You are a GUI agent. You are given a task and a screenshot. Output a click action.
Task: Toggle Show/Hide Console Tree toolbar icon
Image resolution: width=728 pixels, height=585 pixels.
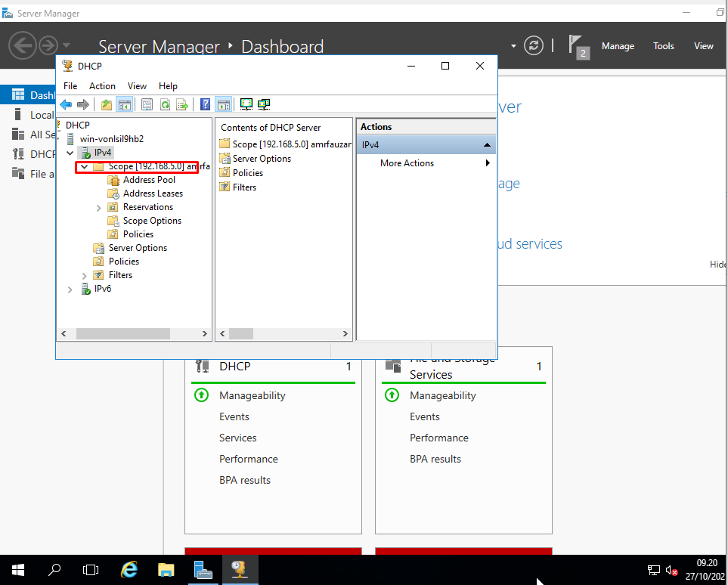point(125,104)
